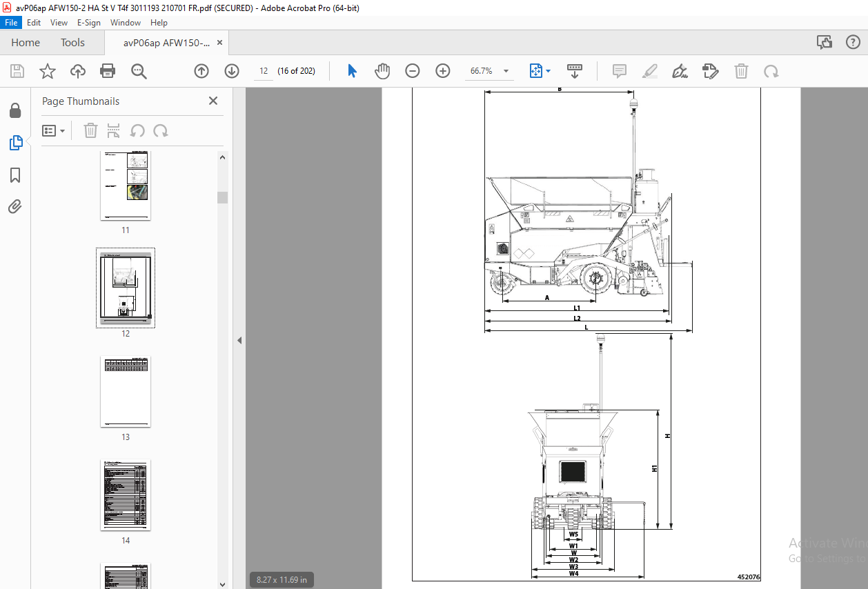Open the stamp tool
Viewport: 868px width, 589px height.
[x=711, y=71]
